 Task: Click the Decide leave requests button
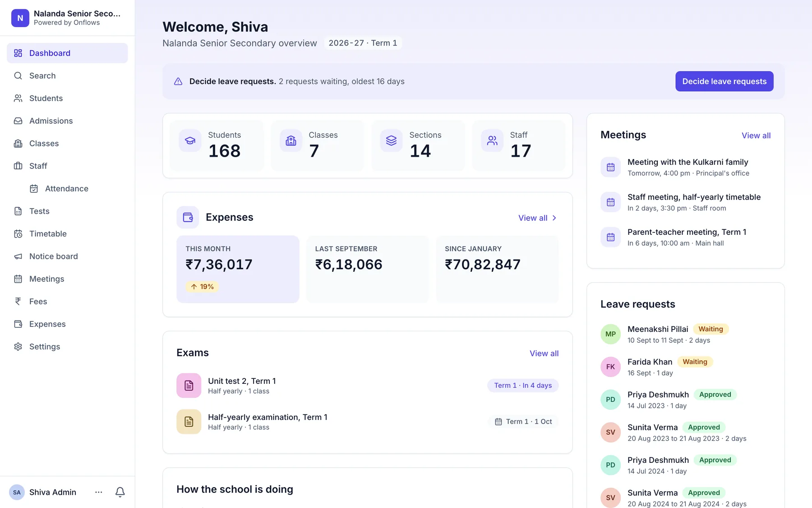[x=724, y=81]
